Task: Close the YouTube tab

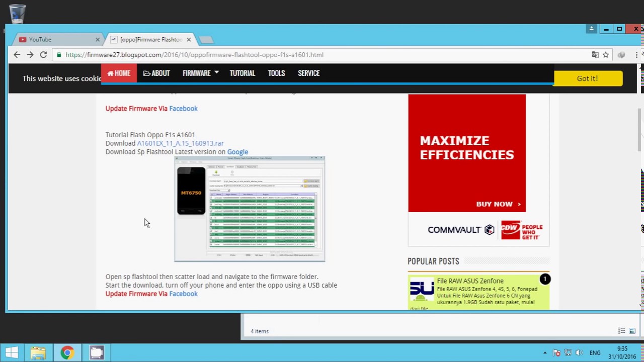Action: (x=98, y=40)
